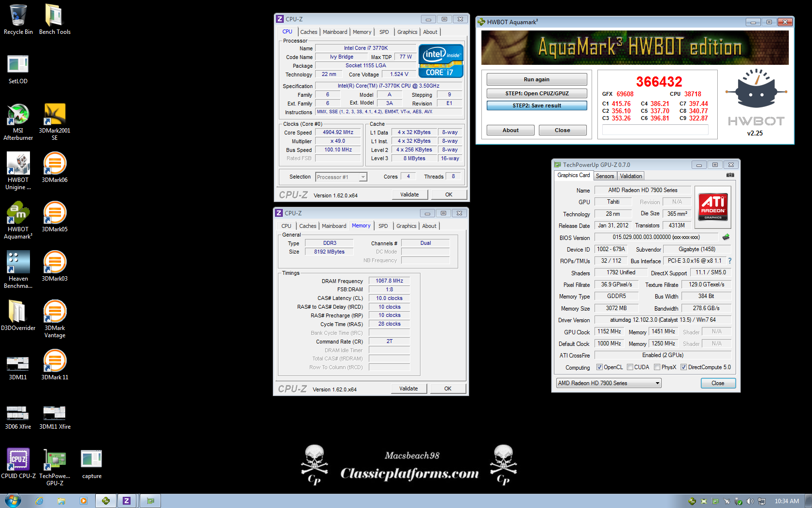Click Validate in top CPU-Z window

[409, 194]
